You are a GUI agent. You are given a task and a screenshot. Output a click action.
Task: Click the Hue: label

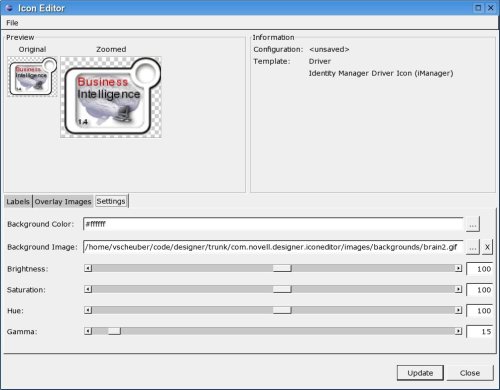coord(15,311)
